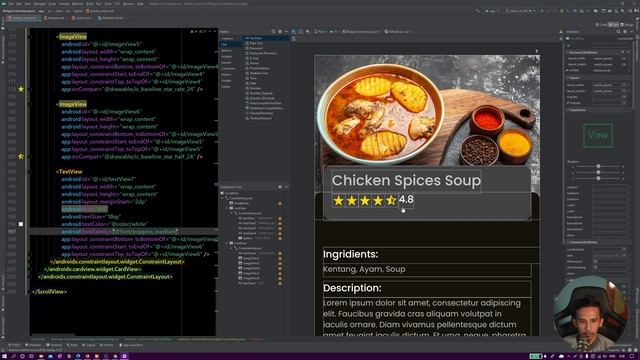
Task: Search attributes using the Attributes magnifier icon
Action: (x=618, y=31)
